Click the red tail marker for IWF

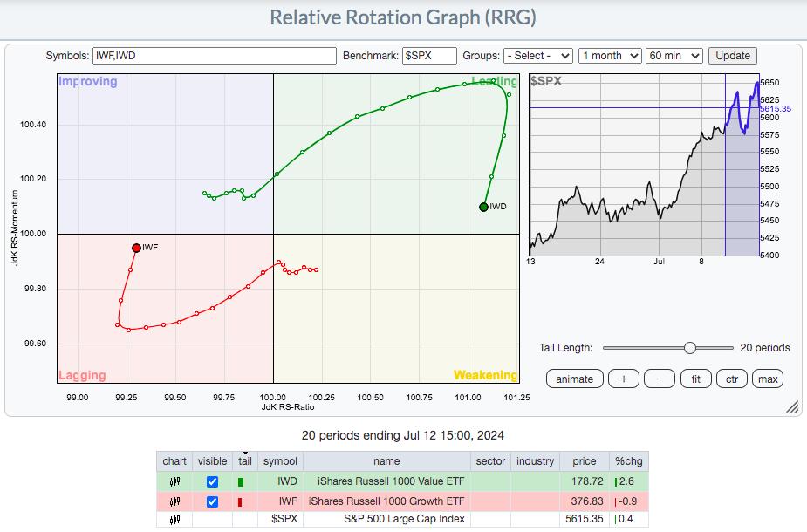241,501
